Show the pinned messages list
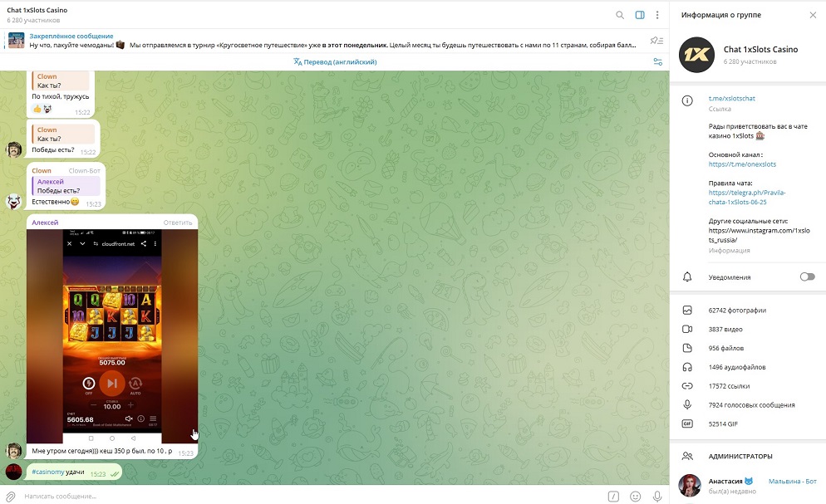The width and height of the screenshot is (826, 504). [656, 41]
